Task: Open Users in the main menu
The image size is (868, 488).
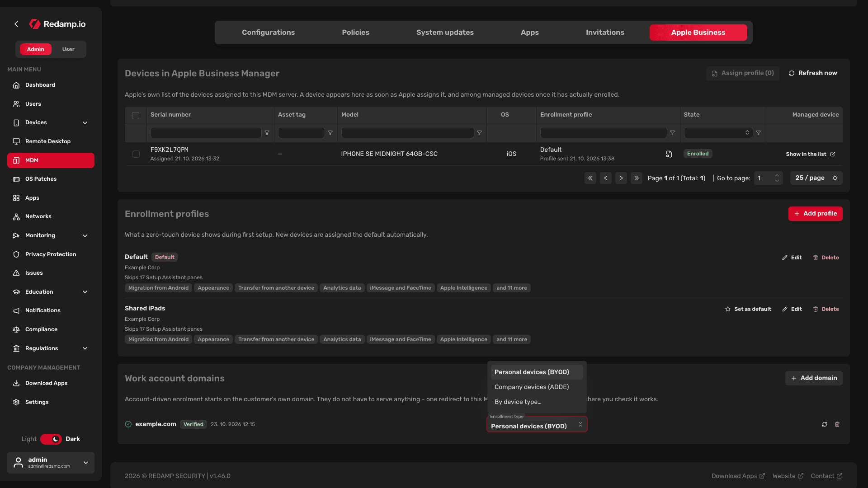Action: point(51,104)
